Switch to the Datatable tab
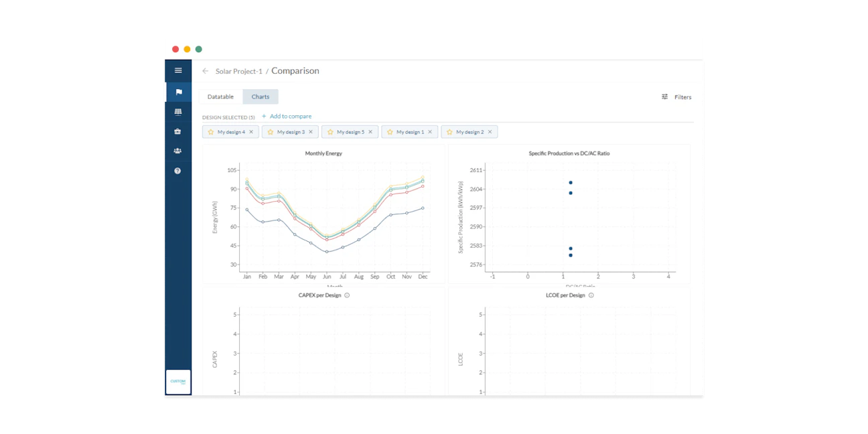868x434 pixels. [220, 97]
